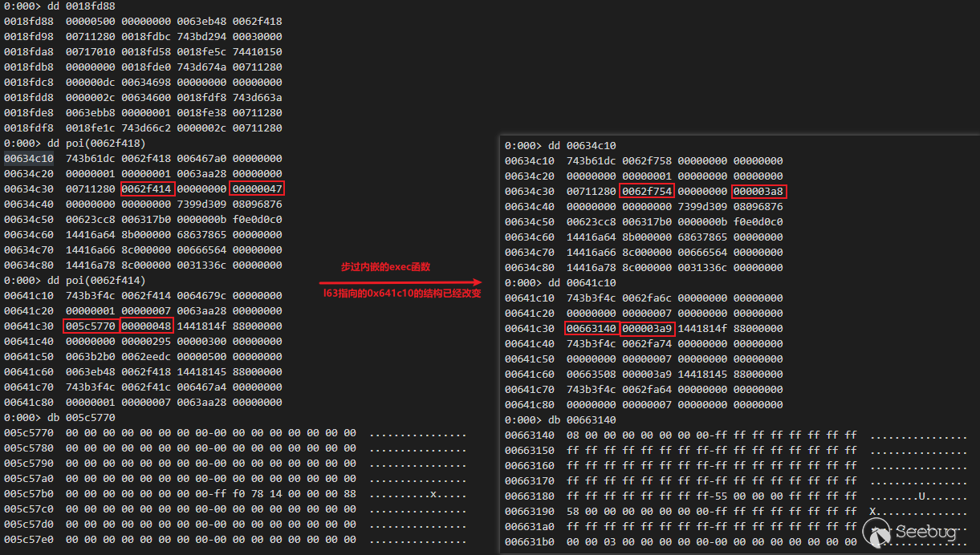This screenshot has width=980, height=555.
Task: Click the red-boxed value 000003a9
Action: coord(648,328)
